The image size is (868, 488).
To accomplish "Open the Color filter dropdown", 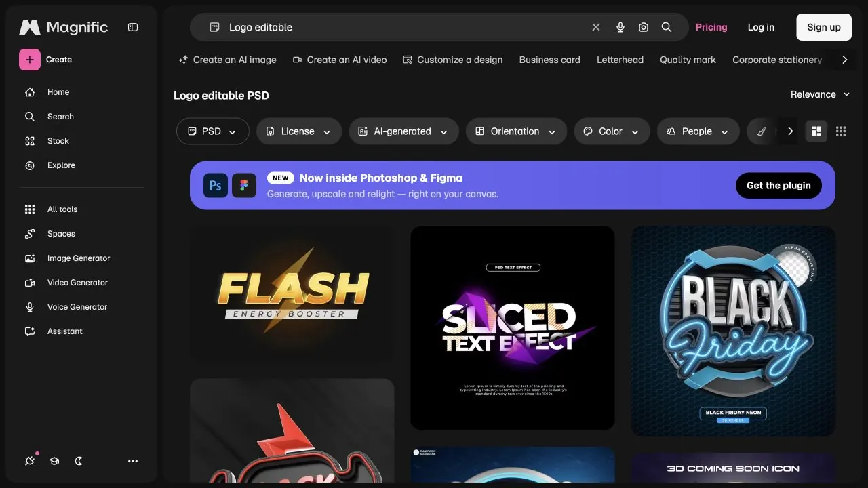I will [612, 131].
